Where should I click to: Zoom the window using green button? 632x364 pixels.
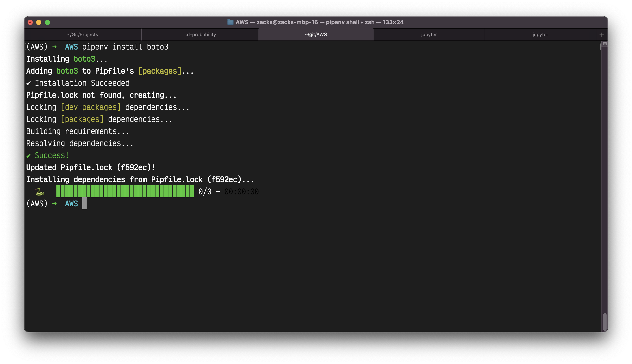47,22
